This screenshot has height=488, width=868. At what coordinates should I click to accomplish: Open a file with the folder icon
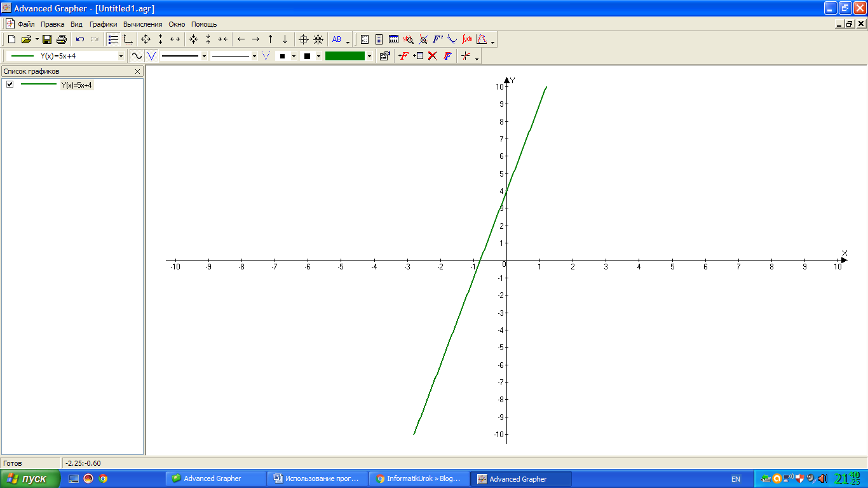pos(26,39)
